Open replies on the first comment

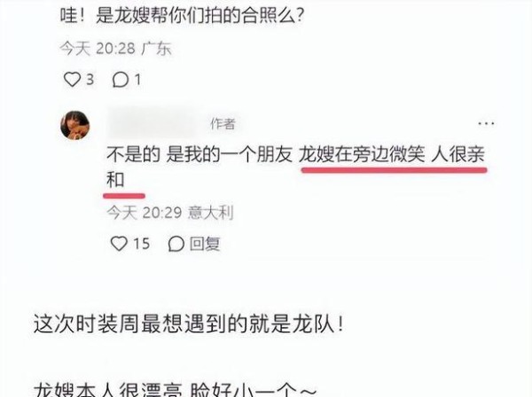pyautogui.click(x=120, y=81)
